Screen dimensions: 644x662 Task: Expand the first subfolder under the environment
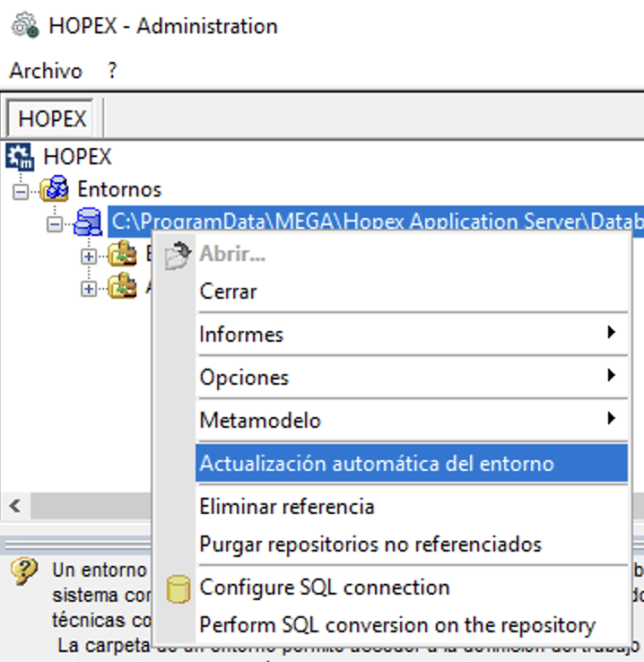coord(89,257)
